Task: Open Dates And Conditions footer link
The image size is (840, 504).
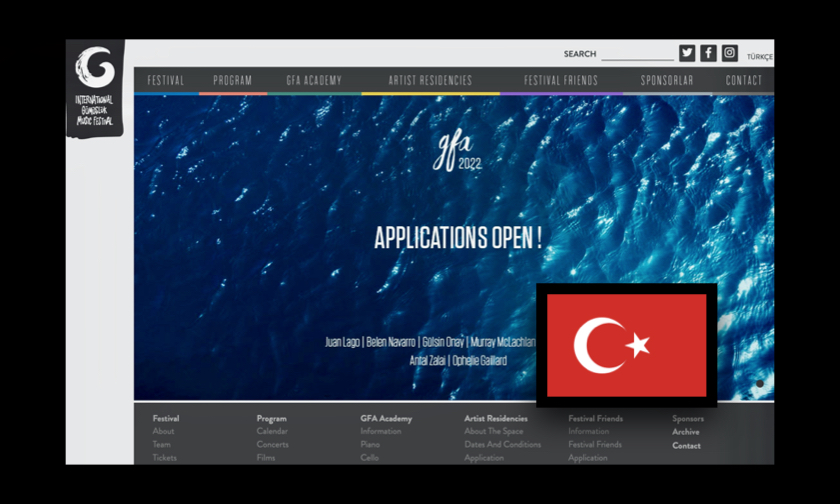Action: [x=502, y=445]
